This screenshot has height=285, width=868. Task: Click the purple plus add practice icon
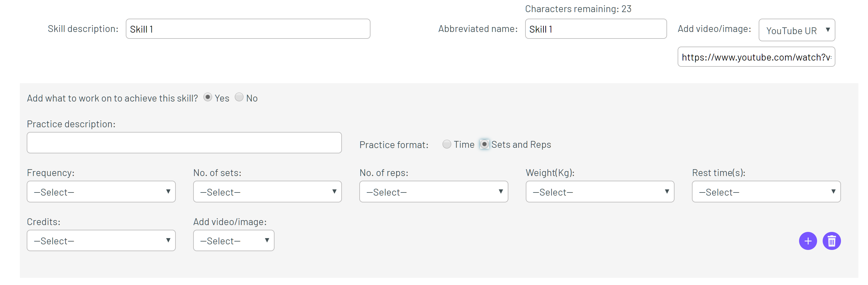click(808, 241)
